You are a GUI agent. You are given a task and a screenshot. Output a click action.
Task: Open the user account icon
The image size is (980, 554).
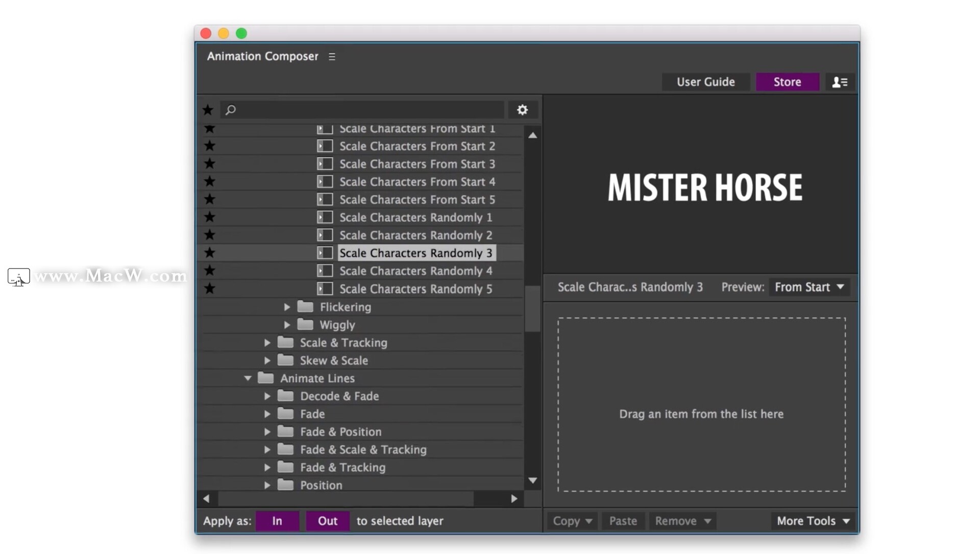coord(840,82)
